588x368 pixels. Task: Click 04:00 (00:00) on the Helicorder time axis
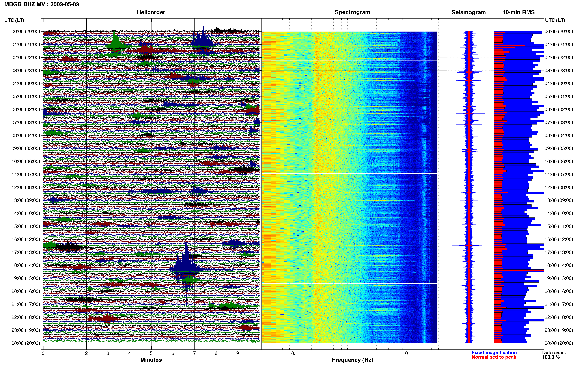[x=26, y=83]
